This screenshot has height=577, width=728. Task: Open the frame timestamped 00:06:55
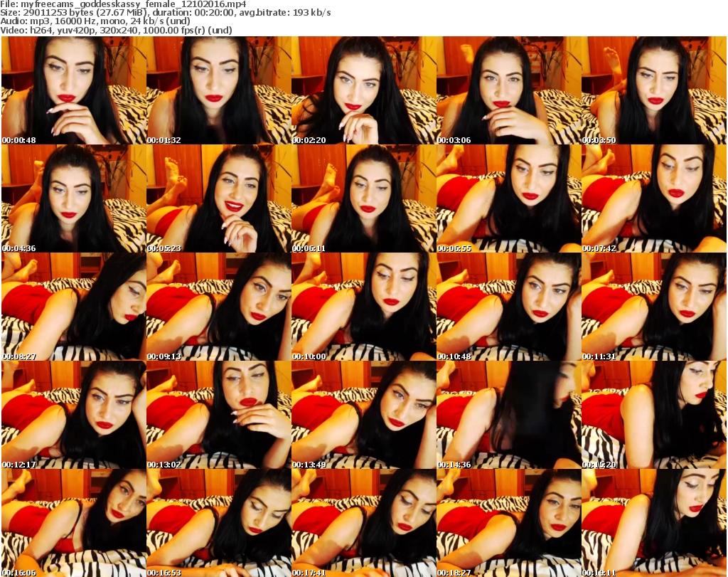point(508,198)
